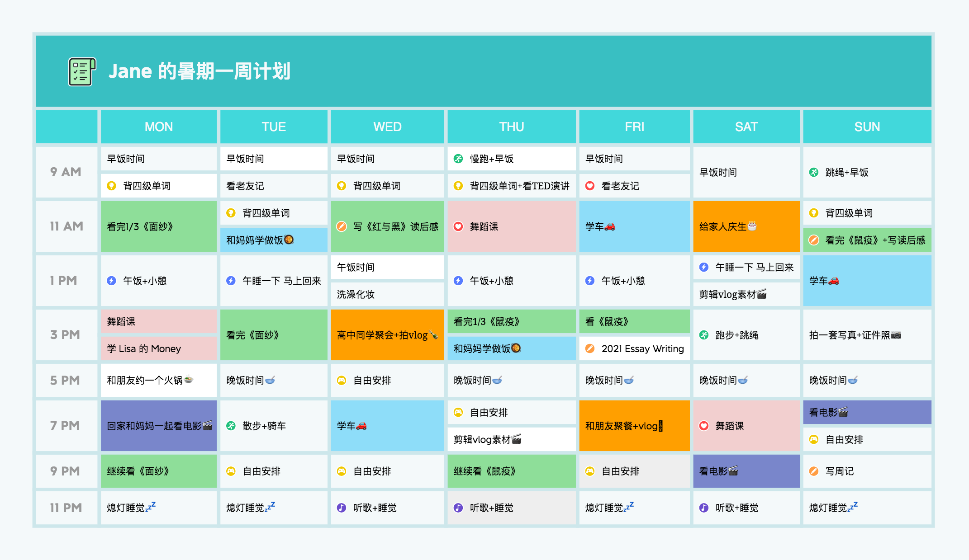
Task: Open the 高中同学聚会+拍vlog orange cell
Action: click(x=387, y=335)
